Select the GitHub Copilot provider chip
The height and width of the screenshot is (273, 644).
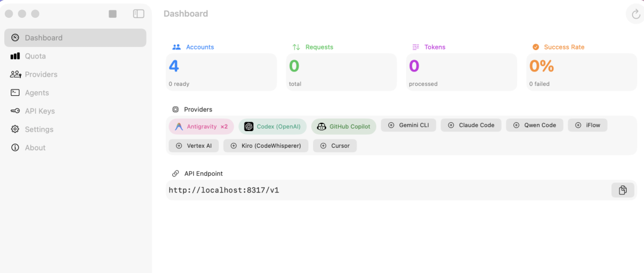coord(344,126)
